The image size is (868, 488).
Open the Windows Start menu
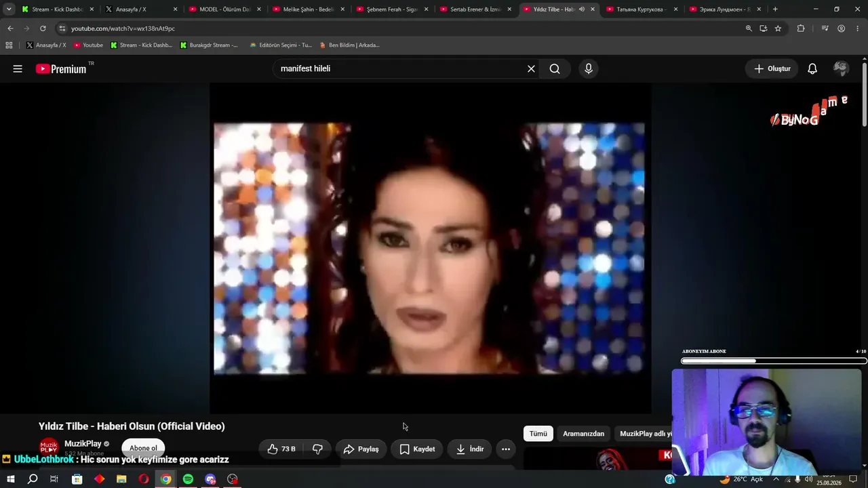point(10,479)
